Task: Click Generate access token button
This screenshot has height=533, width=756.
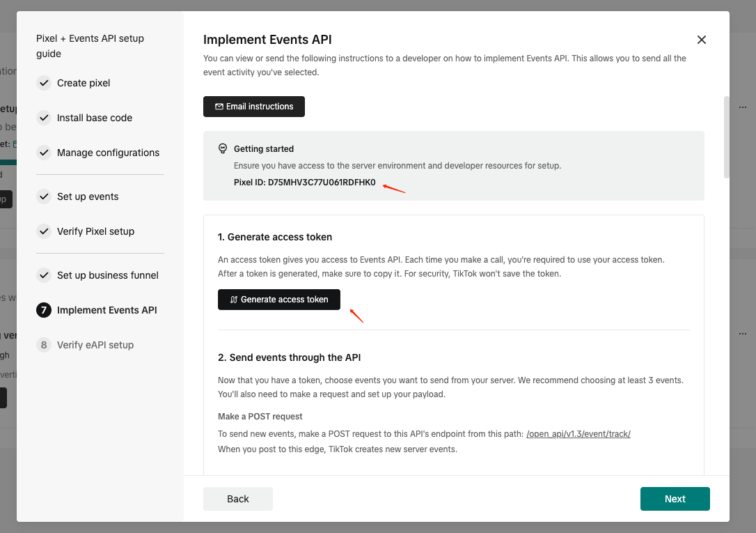Action: point(279,300)
